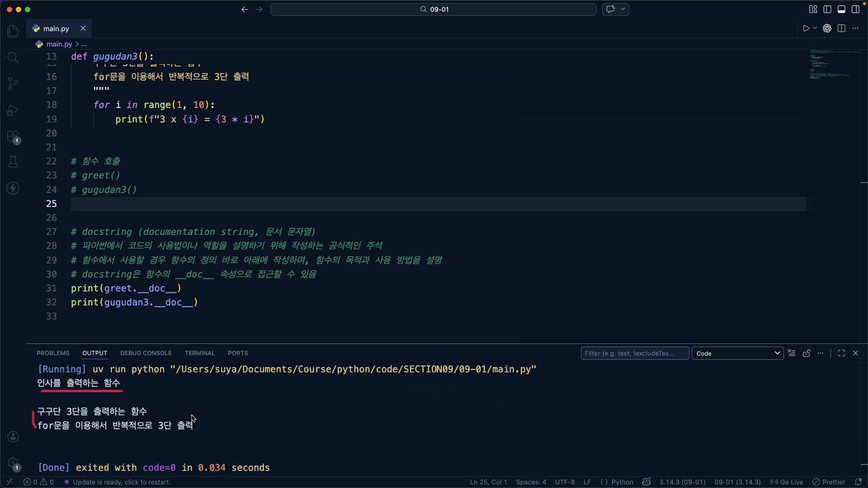Open the Extensions view with badge

coord(13,137)
